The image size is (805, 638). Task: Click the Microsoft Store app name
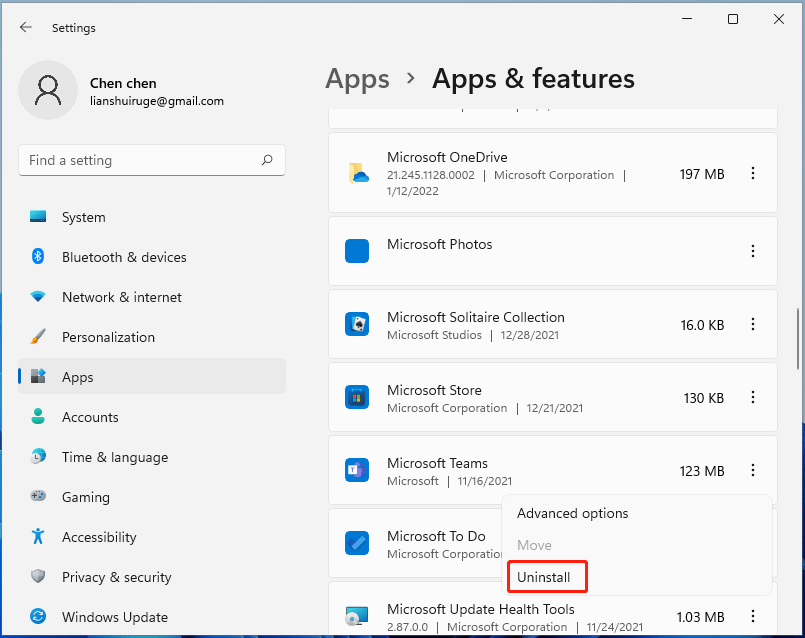(x=434, y=390)
